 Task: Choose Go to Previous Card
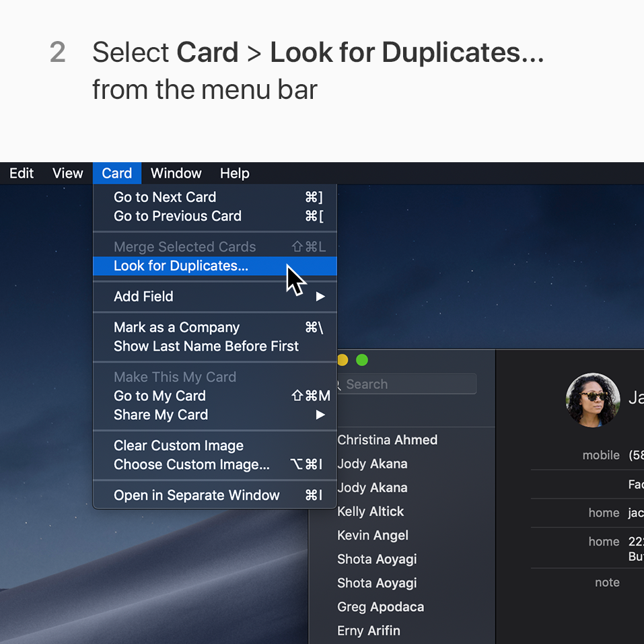click(215, 216)
